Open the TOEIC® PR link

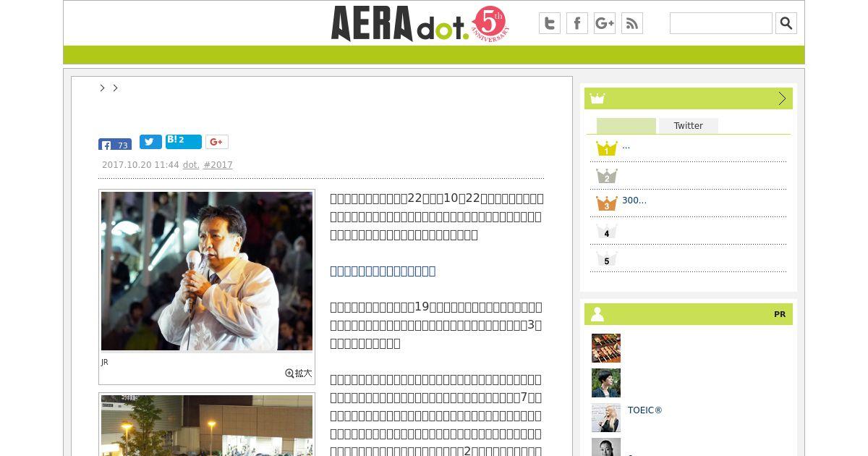click(x=645, y=410)
